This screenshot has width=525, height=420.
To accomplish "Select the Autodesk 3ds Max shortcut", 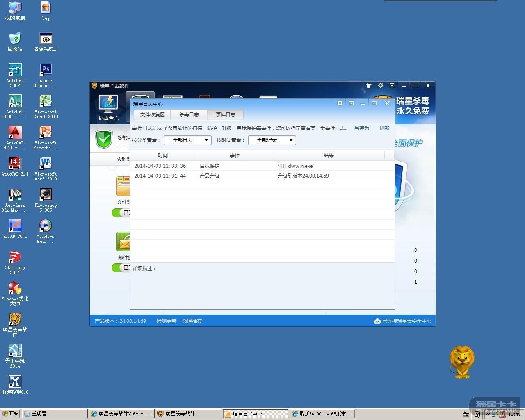I will [15, 200].
